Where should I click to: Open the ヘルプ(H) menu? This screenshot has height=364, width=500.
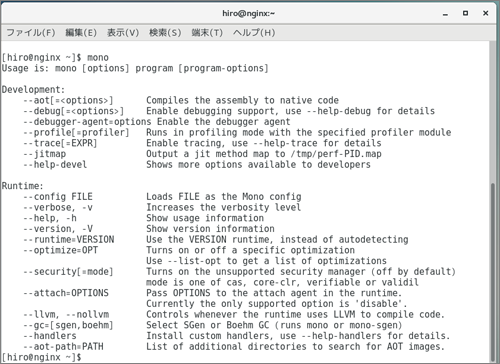coord(254,33)
